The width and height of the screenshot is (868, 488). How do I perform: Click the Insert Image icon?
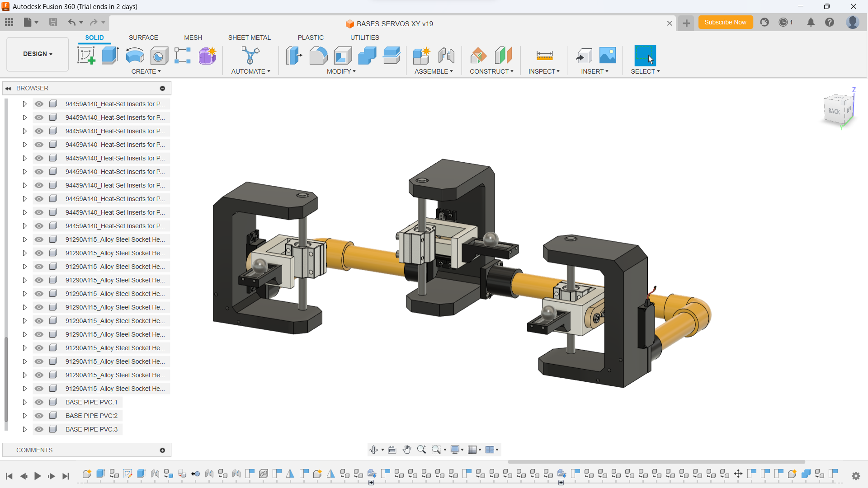[x=608, y=56]
